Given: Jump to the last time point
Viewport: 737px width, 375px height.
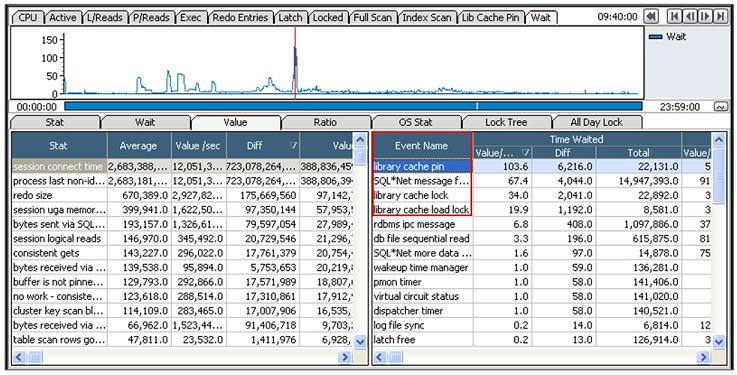Looking at the screenshot, I should [x=720, y=17].
